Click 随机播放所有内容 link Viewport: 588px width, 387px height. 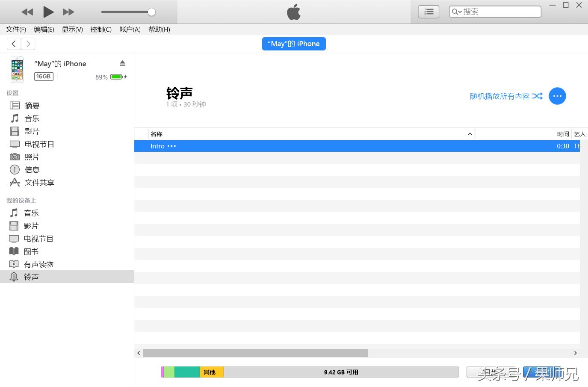point(499,96)
